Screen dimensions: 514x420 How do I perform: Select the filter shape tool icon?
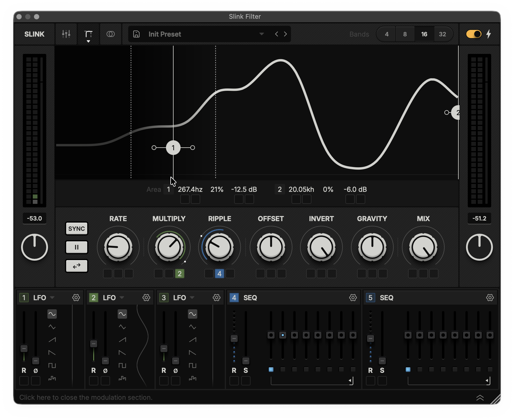(x=88, y=34)
